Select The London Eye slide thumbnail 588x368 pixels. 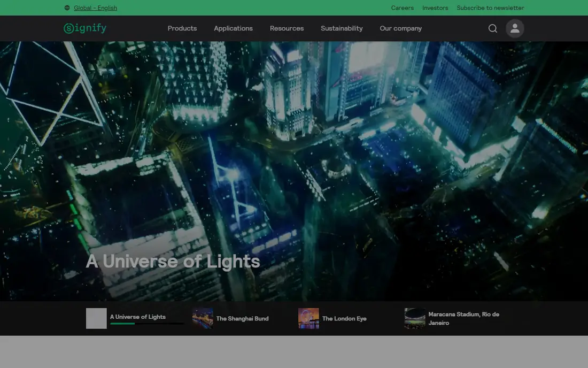[x=308, y=318]
